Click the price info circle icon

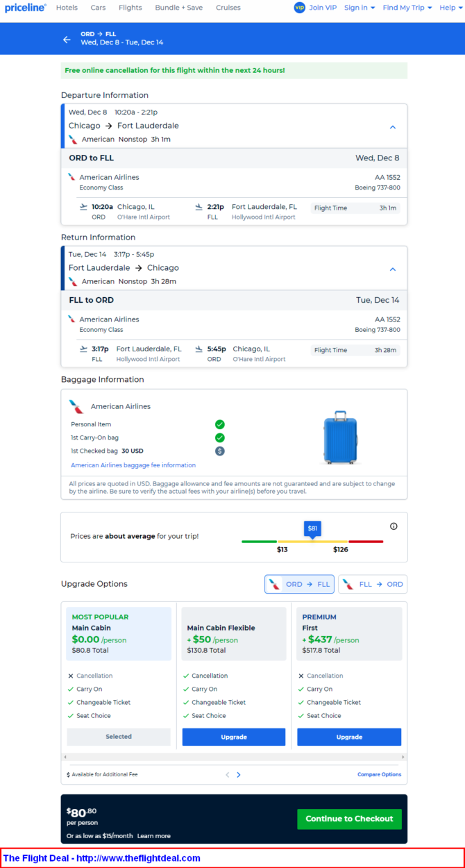[394, 526]
